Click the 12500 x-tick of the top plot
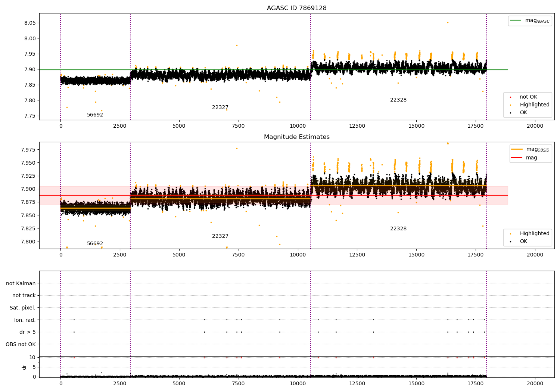 point(357,126)
